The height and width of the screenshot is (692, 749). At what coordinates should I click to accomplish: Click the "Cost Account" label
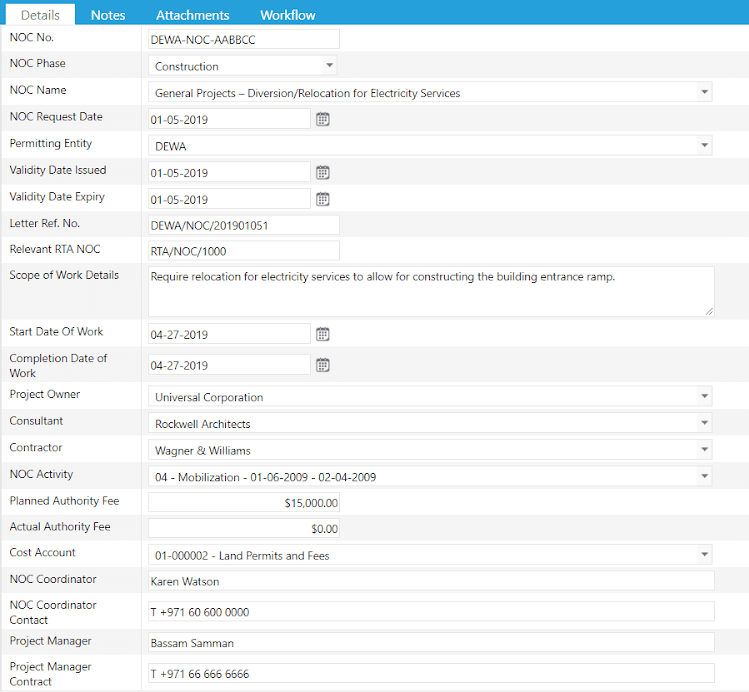[x=43, y=552]
